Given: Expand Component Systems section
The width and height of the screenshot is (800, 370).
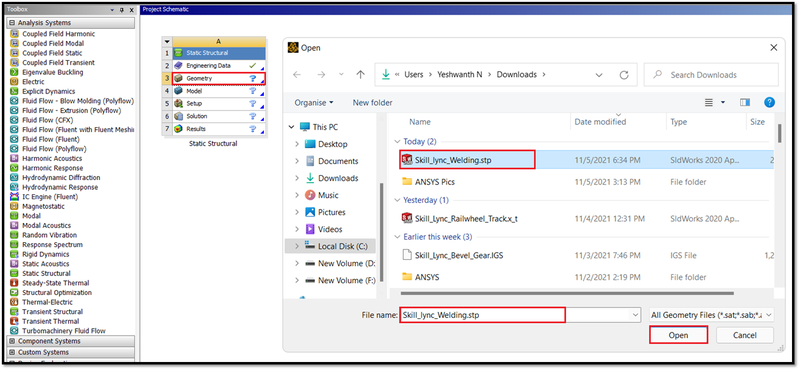Looking at the screenshot, I should tap(12, 341).
